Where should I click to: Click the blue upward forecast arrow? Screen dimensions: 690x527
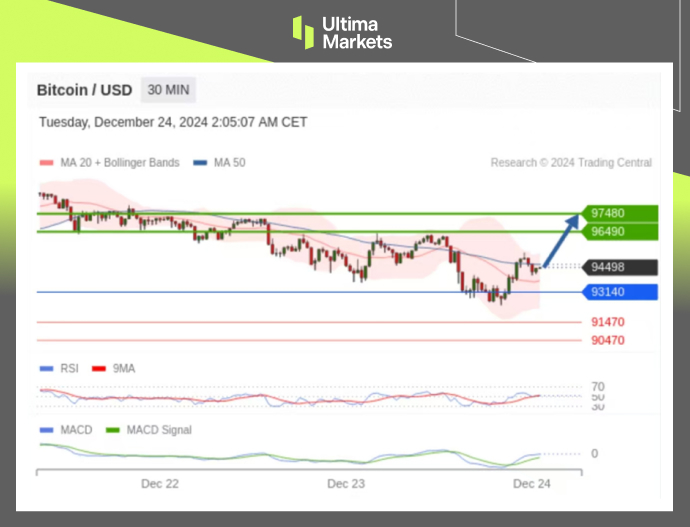click(x=561, y=239)
